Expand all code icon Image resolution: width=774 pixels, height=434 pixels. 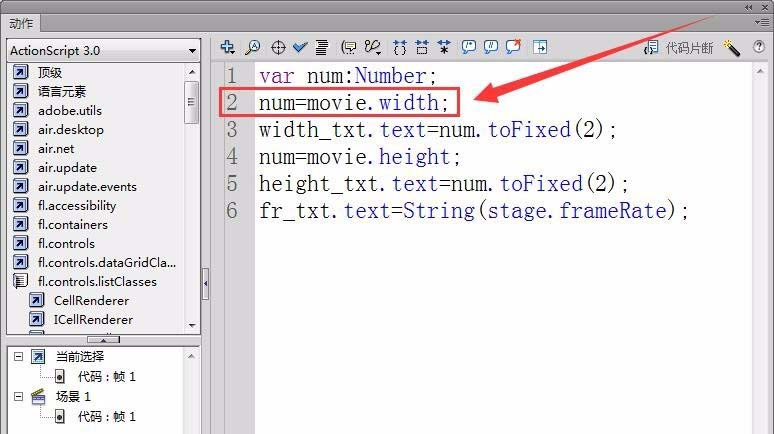[x=444, y=47]
